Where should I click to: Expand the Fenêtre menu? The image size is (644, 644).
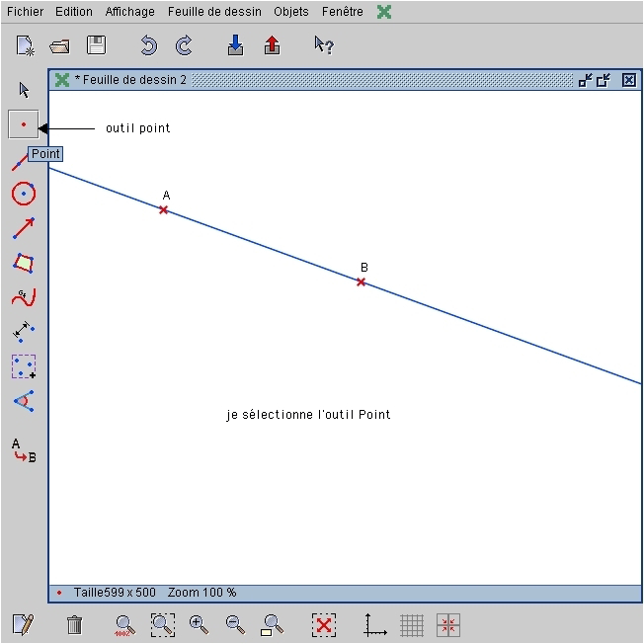point(342,12)
